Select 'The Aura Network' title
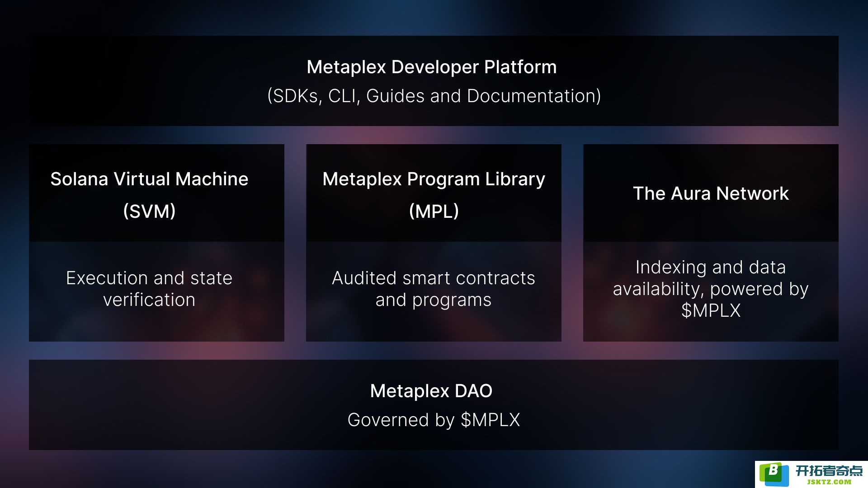 point(711,193)
